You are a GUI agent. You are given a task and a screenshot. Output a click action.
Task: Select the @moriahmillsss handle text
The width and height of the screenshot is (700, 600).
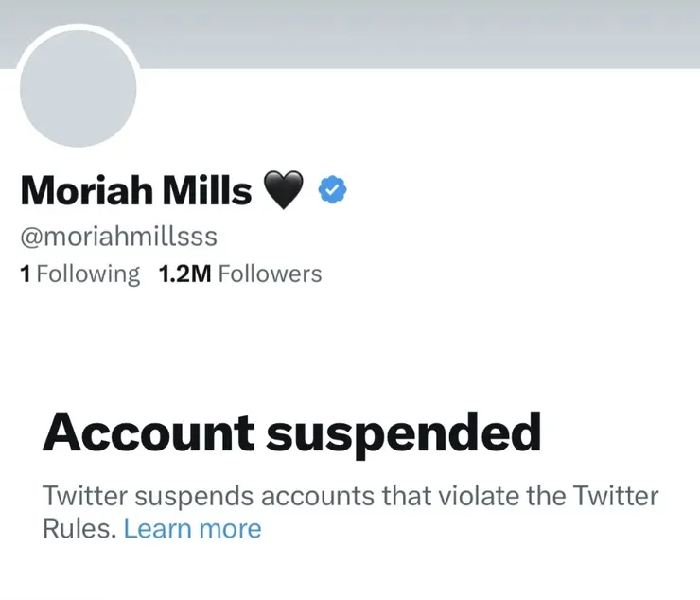point(118,236)
